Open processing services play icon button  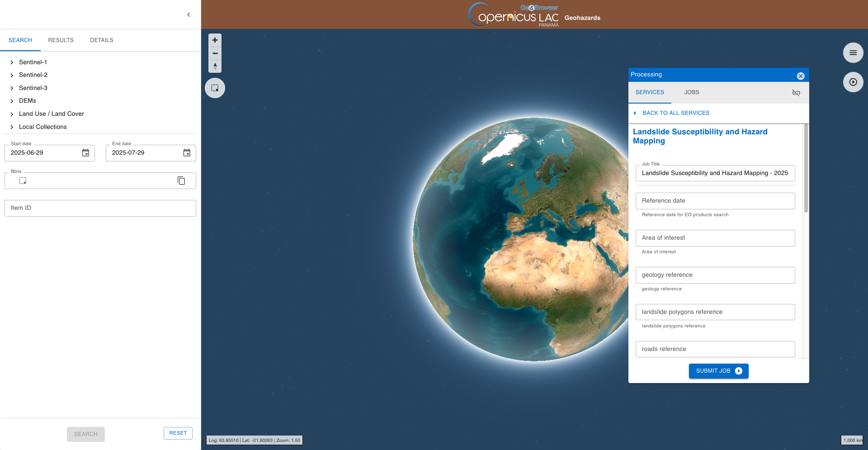click(853, 82)
